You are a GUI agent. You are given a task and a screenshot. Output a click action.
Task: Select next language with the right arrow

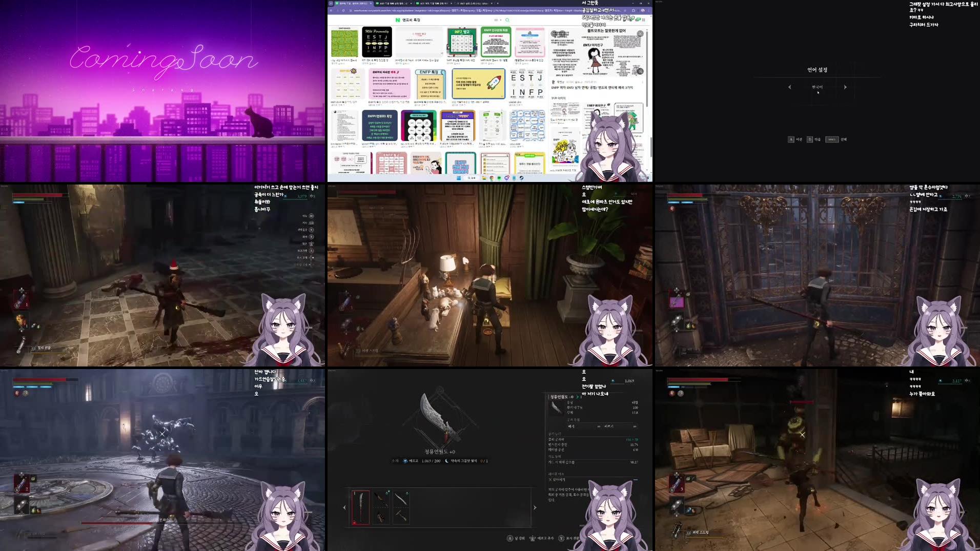coord(845,87)
